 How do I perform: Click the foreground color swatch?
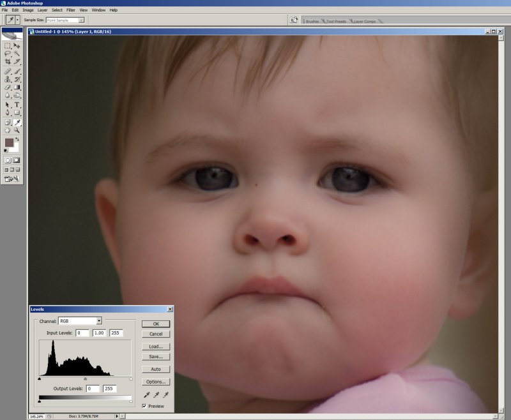coord(9,142)
